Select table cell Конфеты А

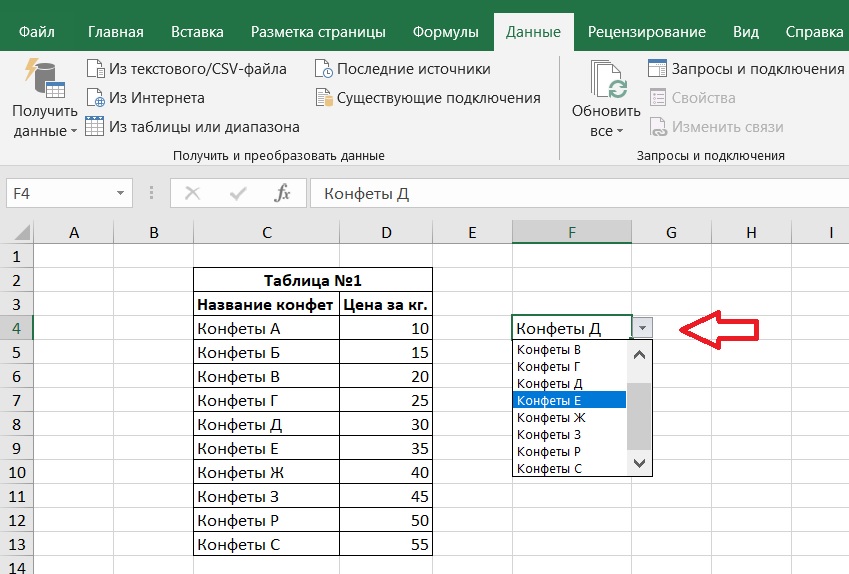click(x=266, y=328)
